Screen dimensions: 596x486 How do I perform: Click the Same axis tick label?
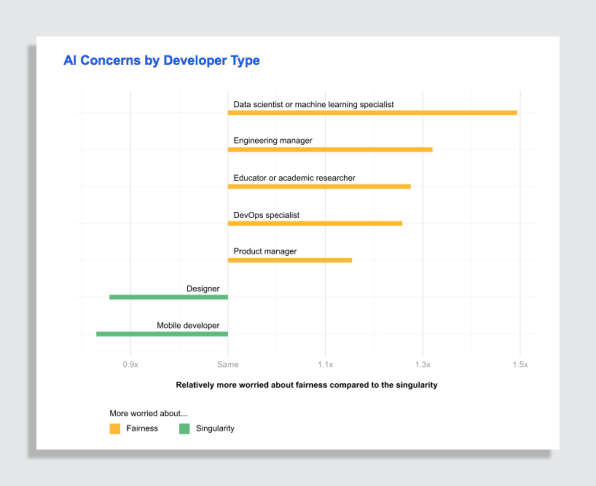[228, 364]
